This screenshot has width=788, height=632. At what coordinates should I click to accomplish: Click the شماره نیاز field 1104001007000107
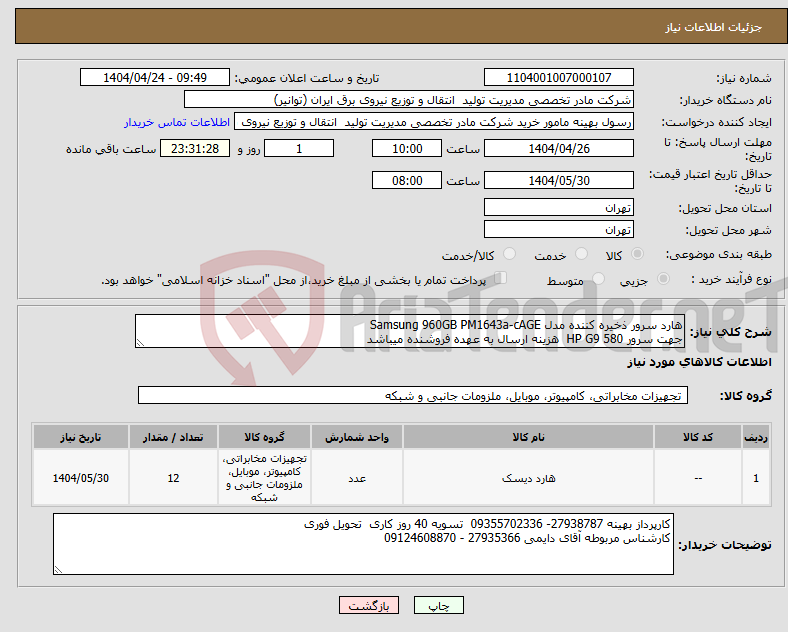558,78
